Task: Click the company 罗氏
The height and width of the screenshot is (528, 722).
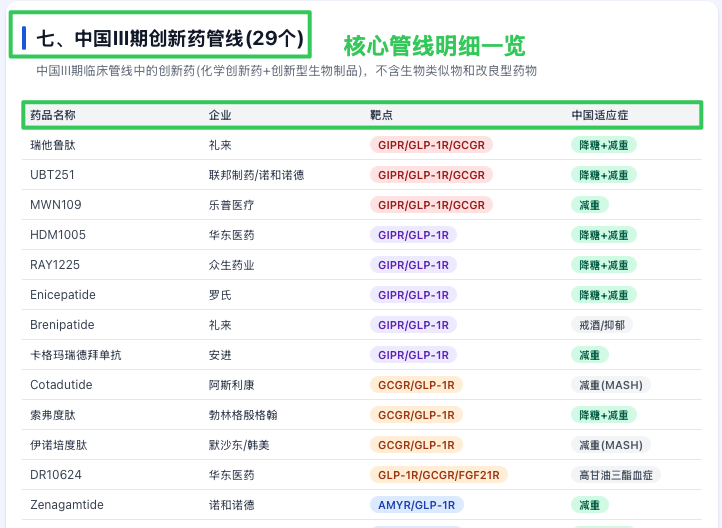Action: (220, 295)
